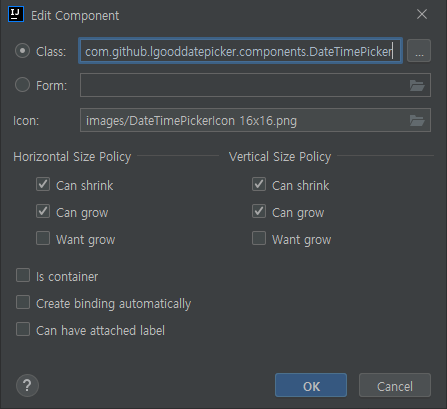Enable Create binding automatically checkbox
The height and width of the screenshot is (409, 447).
point(23,302)
